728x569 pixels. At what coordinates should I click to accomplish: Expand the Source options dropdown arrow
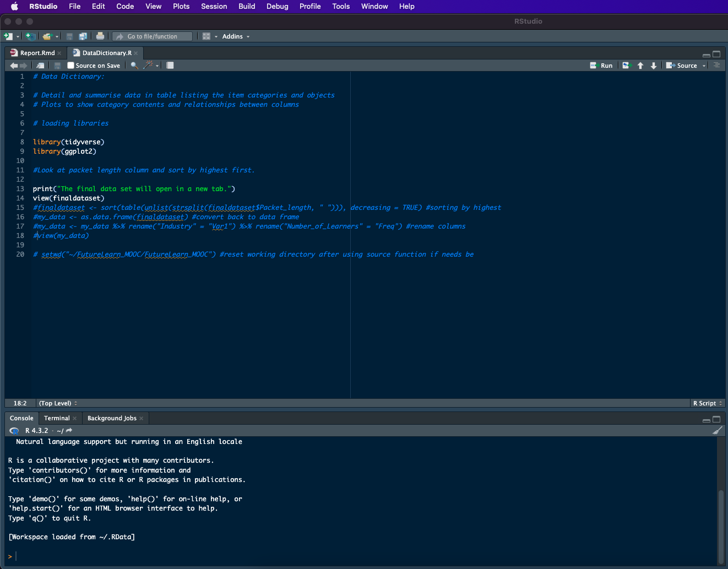pos(704,66)
